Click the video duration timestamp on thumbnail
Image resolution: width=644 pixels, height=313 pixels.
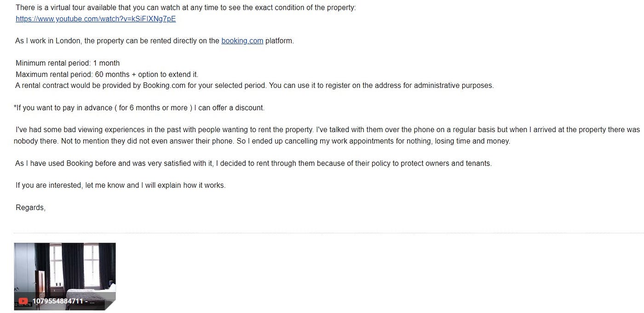pos(23,304)
